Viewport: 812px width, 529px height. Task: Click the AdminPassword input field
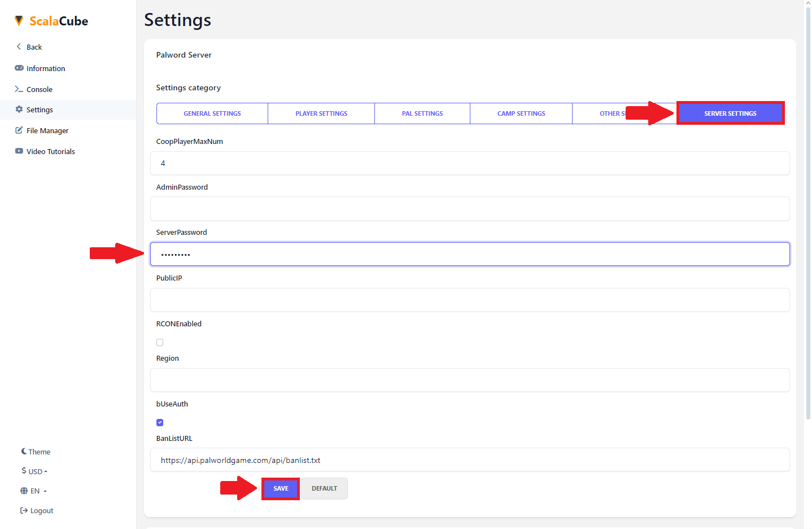470,208
